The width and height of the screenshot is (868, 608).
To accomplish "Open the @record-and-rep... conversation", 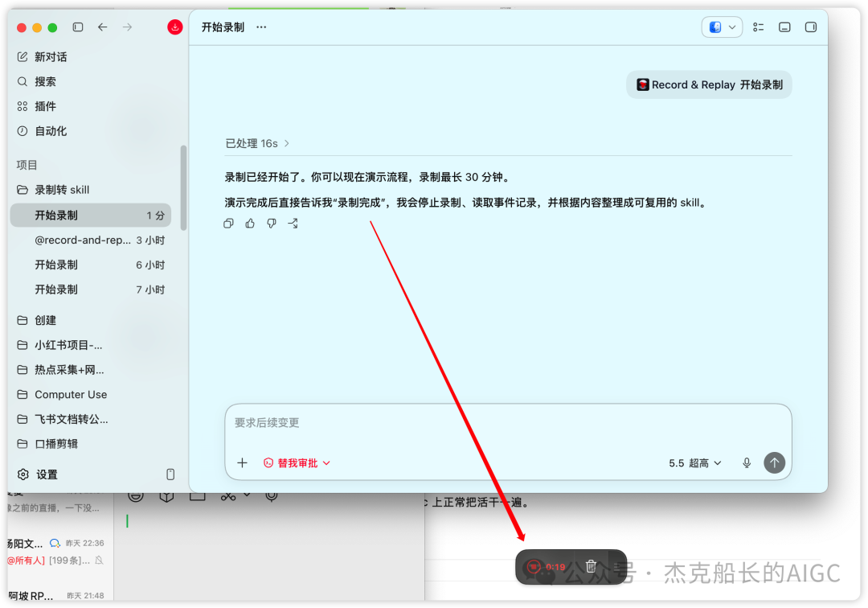I will [90, 240].
